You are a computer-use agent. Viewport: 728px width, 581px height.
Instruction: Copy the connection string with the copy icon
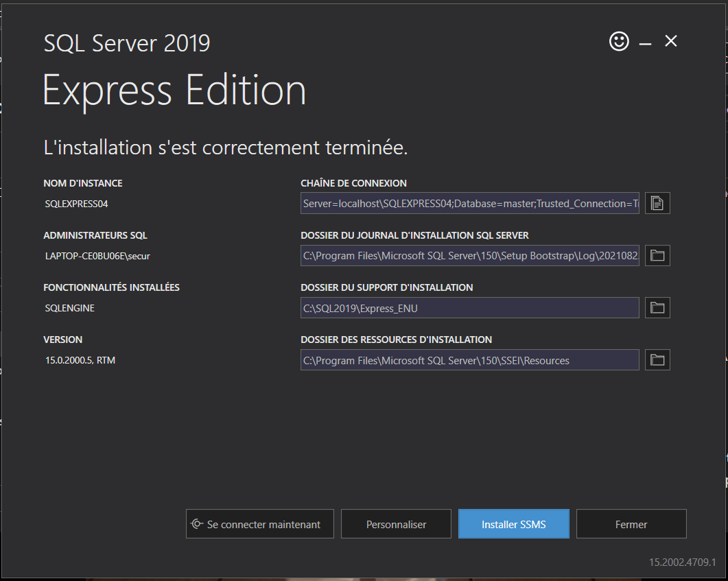coord(657,203)
